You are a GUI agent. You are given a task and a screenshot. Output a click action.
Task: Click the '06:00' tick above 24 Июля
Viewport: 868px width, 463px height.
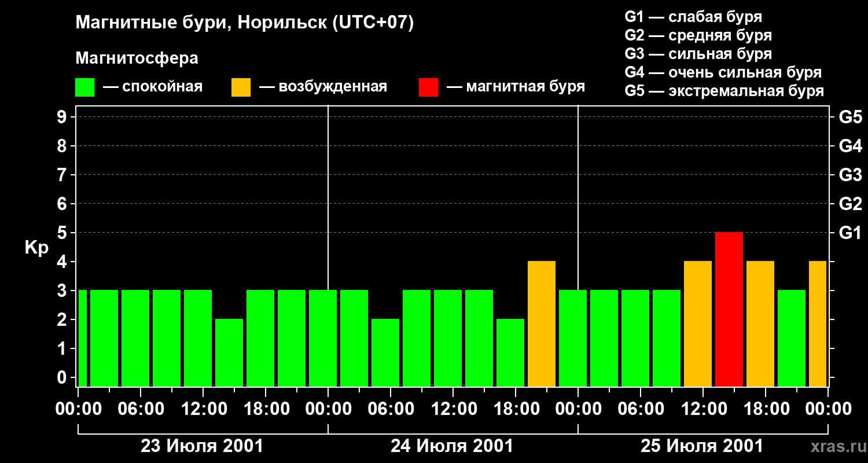pyautogui.click(x=390, y=409)
